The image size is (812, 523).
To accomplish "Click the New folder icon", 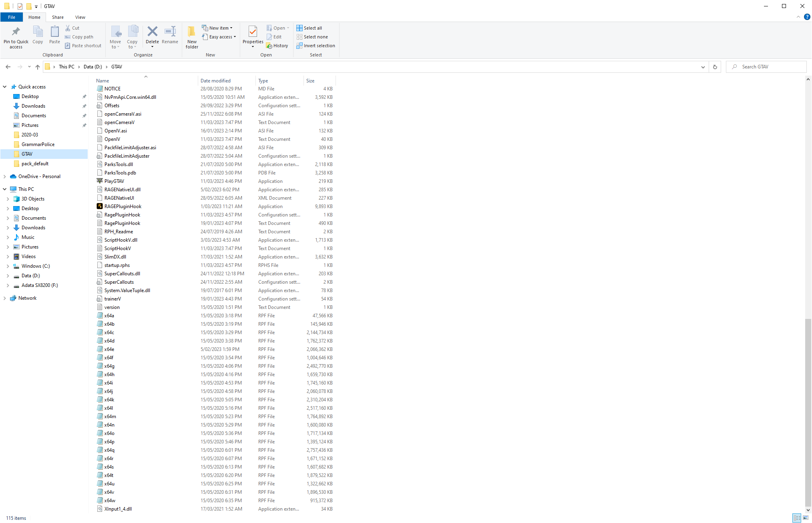I will point(192,32).
